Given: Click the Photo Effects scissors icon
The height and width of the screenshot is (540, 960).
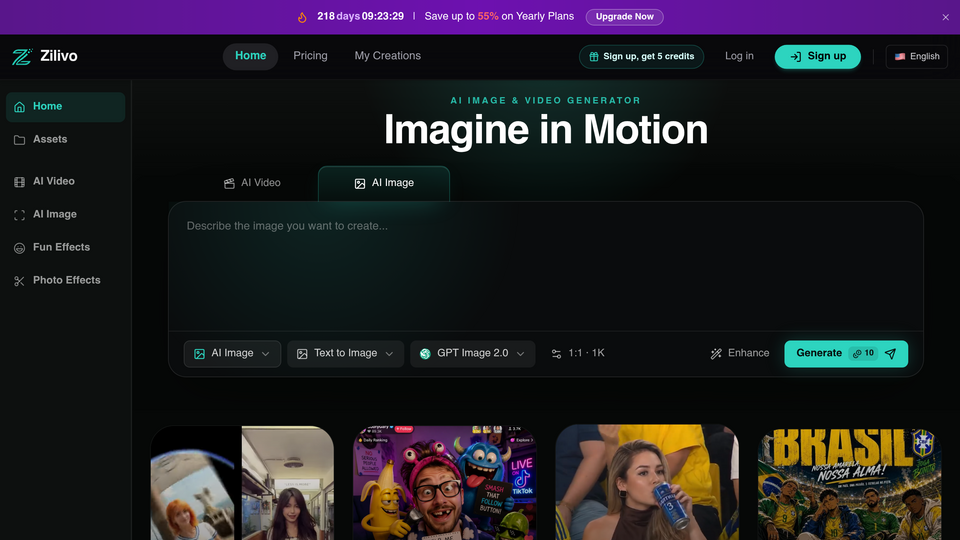Looking at the screenshot, I should (20, 281).
